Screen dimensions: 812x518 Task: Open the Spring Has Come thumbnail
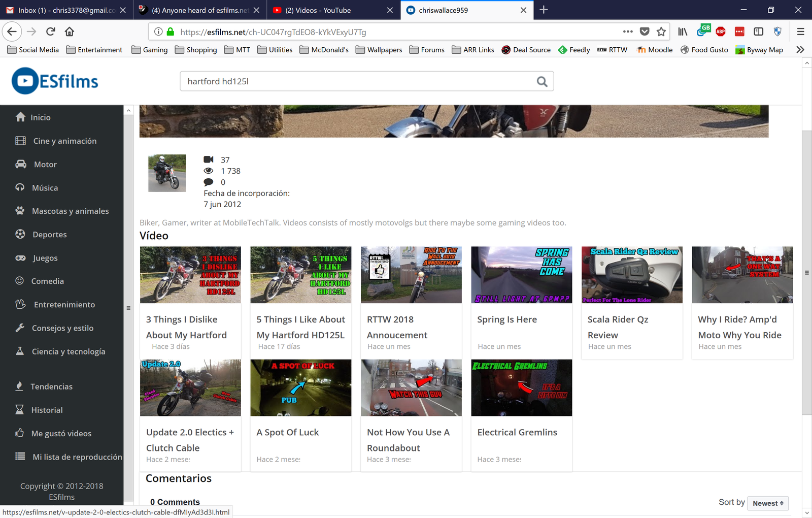point(521,275)
